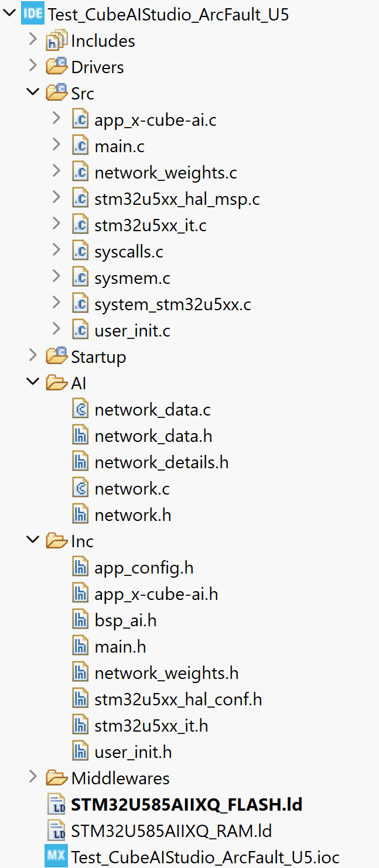Screen dimensions: 379x868
Task: Expand the network_weights.c outline arrow
Action: (57, 171)
